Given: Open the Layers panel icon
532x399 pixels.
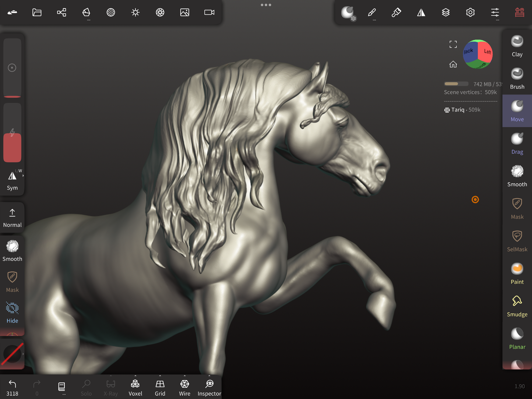Looking at the screenshot, I should pyautogui.click(x=445, y=13).
